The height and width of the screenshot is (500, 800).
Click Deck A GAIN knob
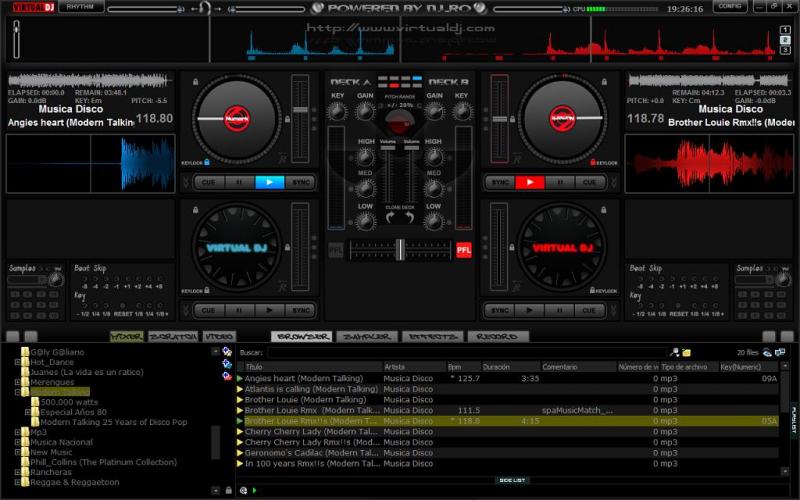click(365, 111)
